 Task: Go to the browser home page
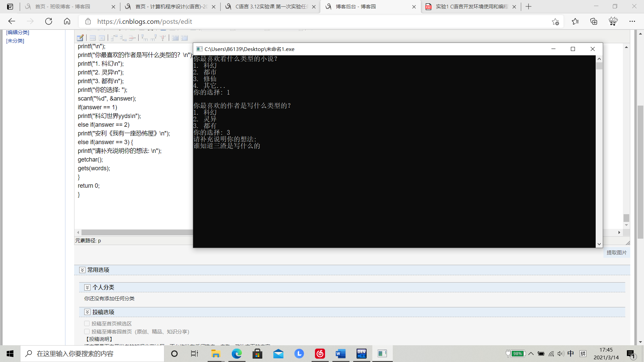coord(67,21)
